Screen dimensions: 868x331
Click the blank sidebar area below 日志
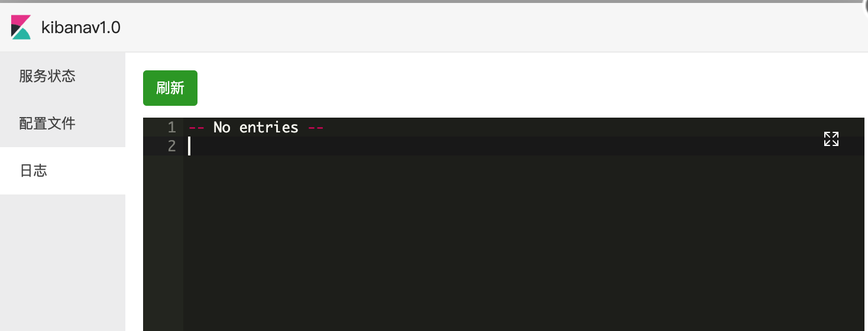coord(63,262)
